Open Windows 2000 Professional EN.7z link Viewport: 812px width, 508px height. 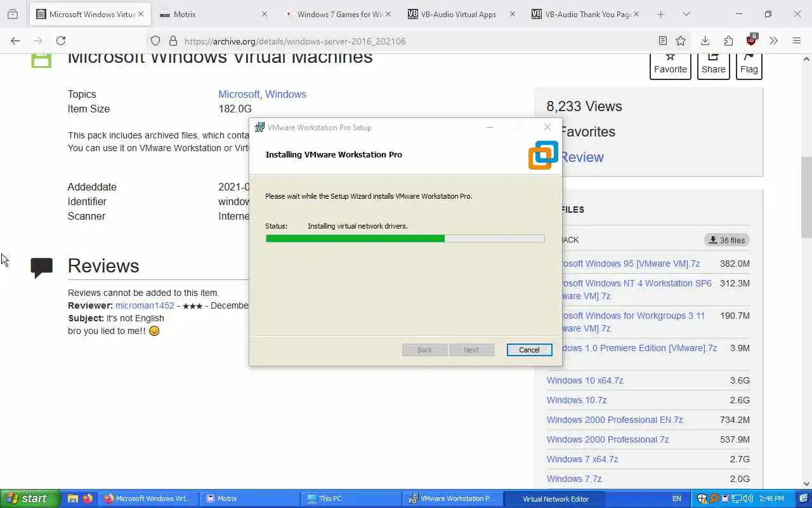tap(615, 420)
